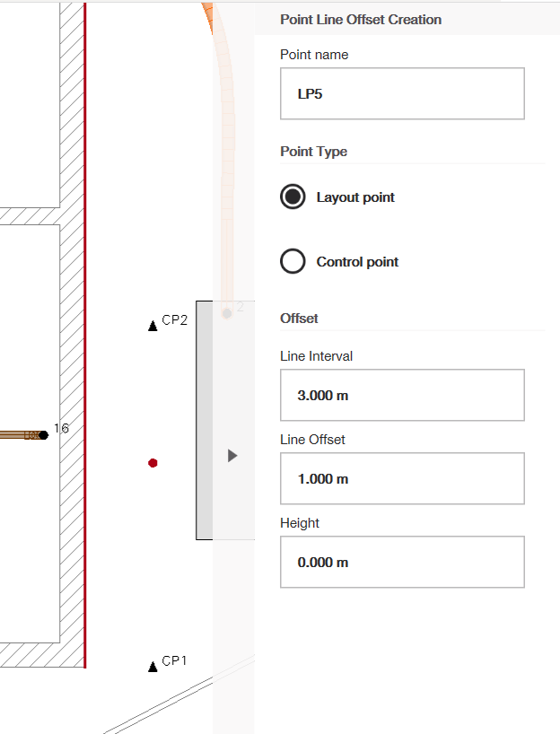Select the Layout point radio button
The height and width of the screenshot is (734, 560).
[x=293, y=197]
